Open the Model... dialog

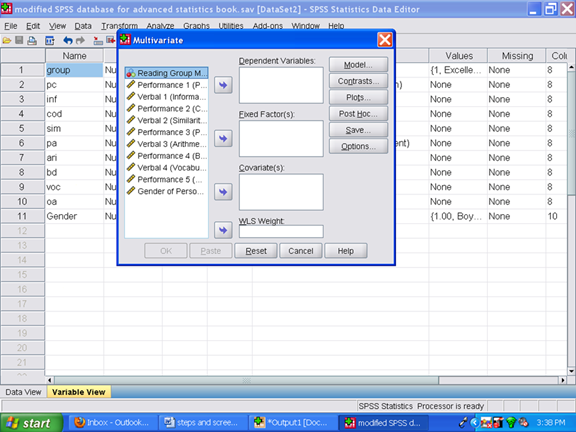coord(358,65)
